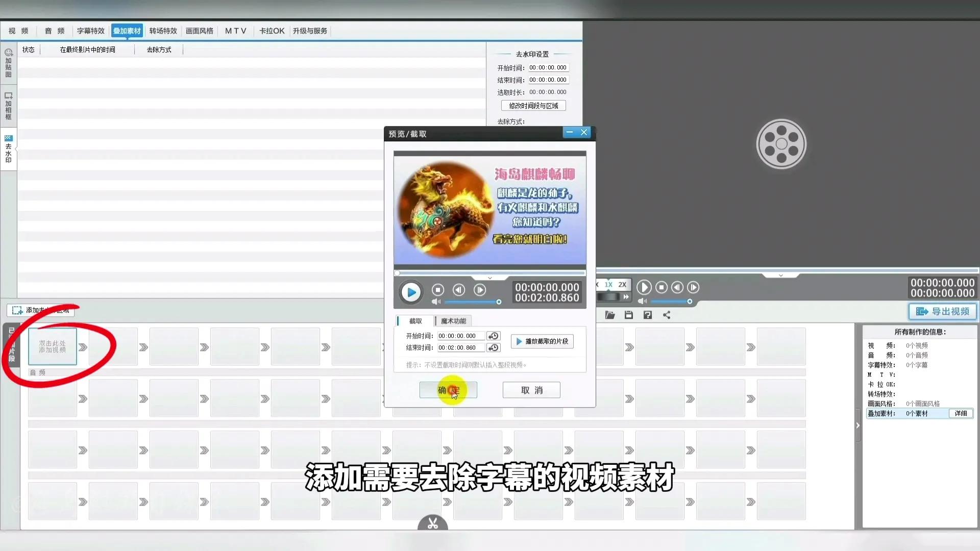Click the open project folder icon
980x551 pixels.
(x=610, y=315)
